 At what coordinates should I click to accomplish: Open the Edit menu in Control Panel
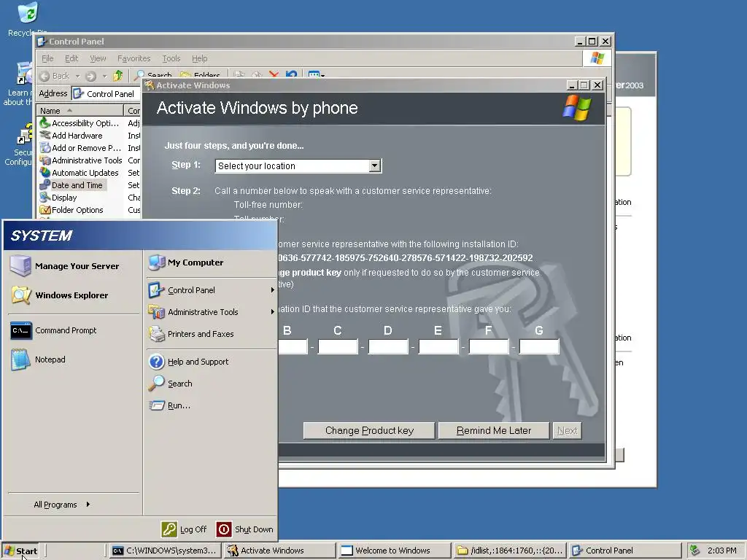71,58
